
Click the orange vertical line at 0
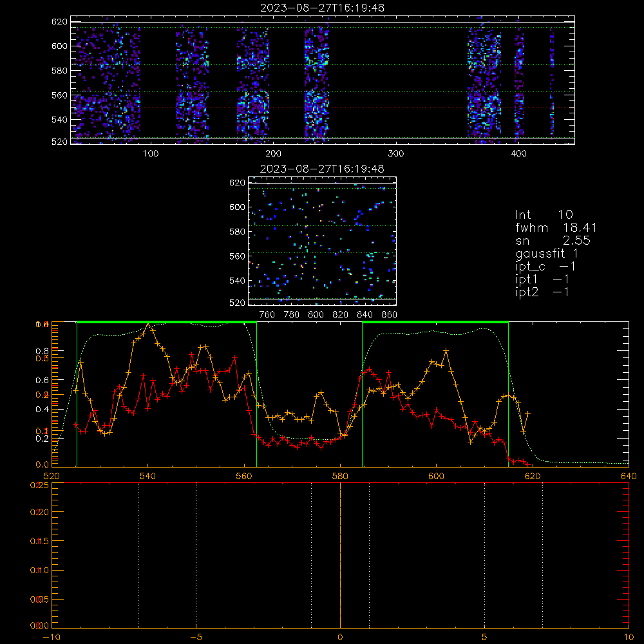click(340, 555)
